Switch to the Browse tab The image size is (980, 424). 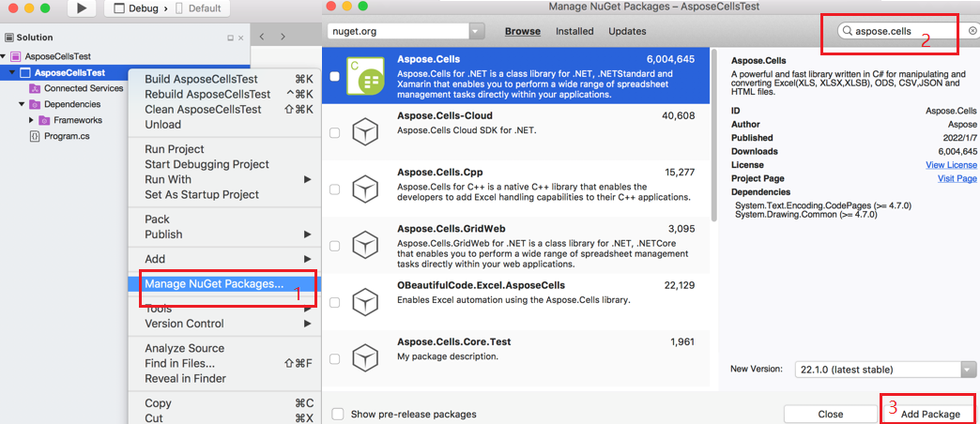(x=523, y=31)
